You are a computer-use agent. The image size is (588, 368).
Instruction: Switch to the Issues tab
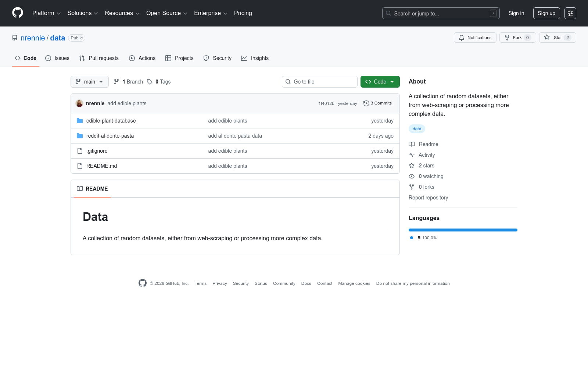57,58
